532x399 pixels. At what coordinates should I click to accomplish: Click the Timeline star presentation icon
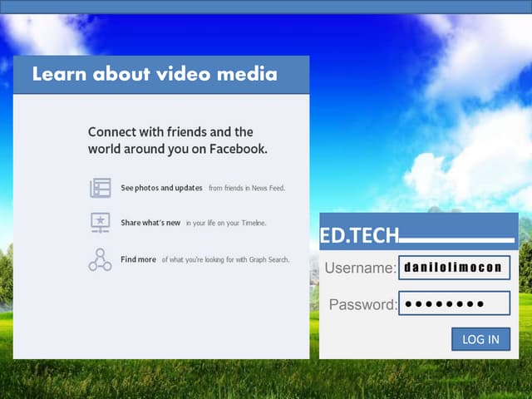tap(101, 223)
